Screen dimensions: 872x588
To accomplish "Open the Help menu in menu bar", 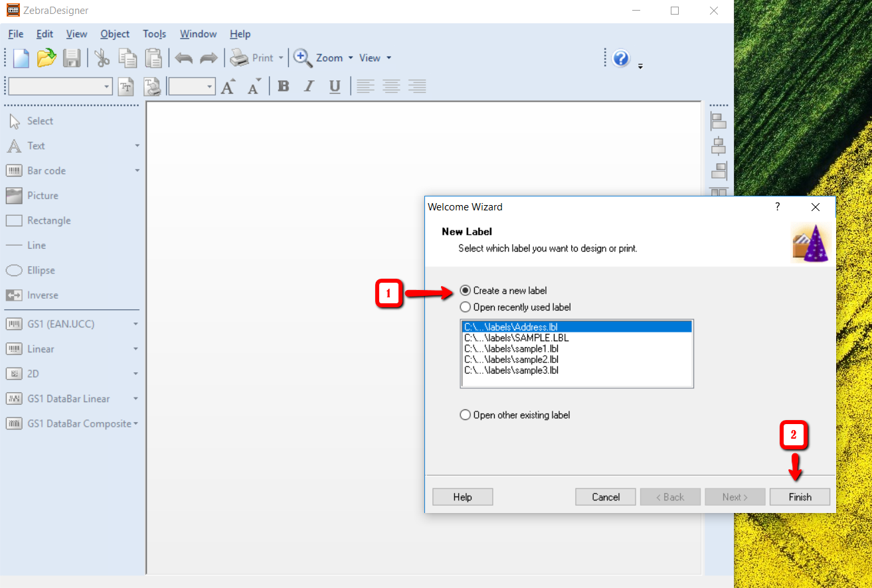I will pos(240,34).
